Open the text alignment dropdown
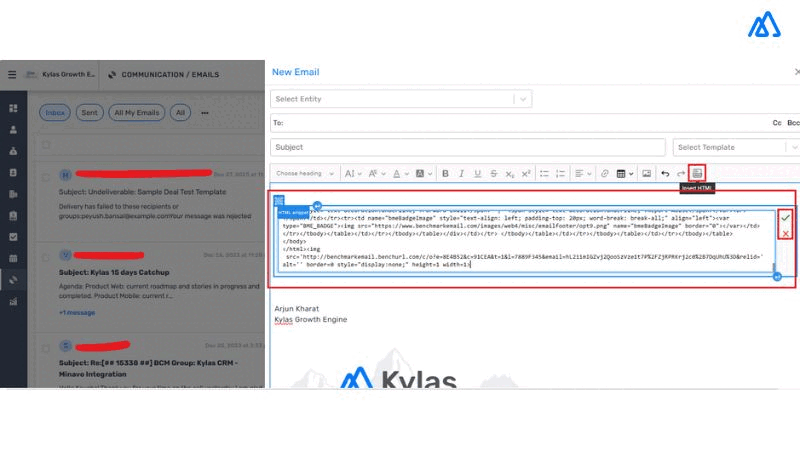The width and height of the screenshot is (800, 450). click(583, 173)
